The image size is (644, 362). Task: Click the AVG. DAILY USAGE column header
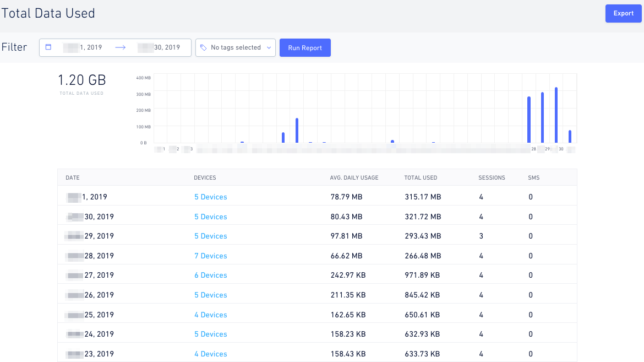(x=354, y=178)
